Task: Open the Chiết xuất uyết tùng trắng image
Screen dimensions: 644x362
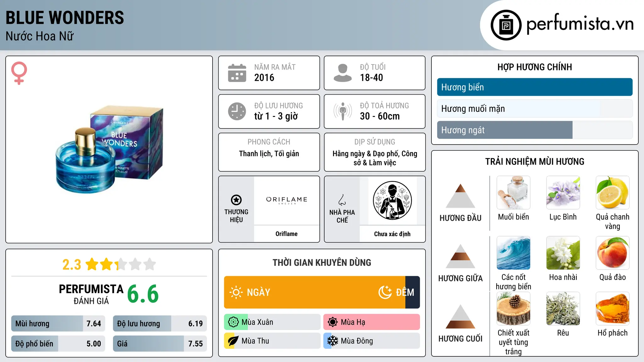Action: tap(514, 309)
